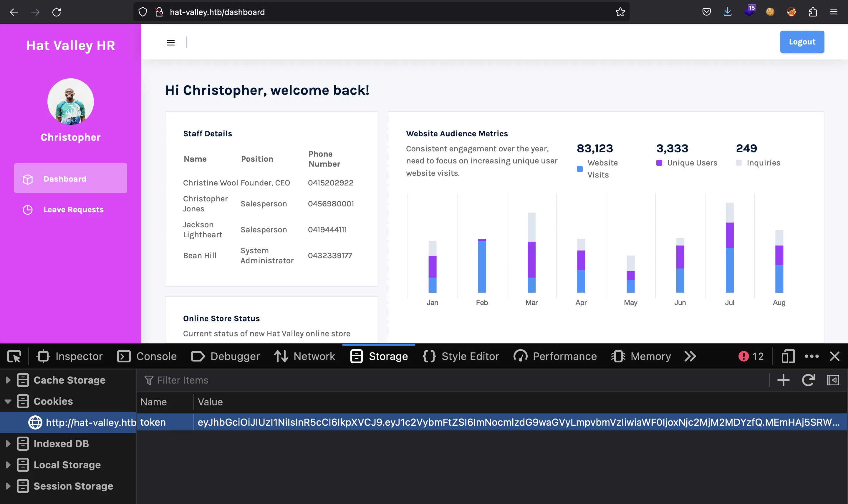Expand the Cache Storage tree node
This screenshot has height=504, width=848.
point(8,380)
